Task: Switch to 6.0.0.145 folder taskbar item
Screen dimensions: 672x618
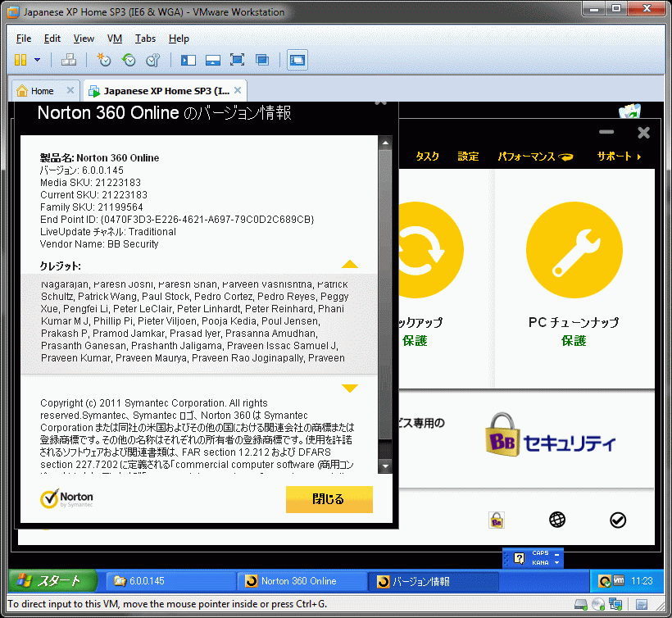Action: pyautogui.click(x=170, y=581)
